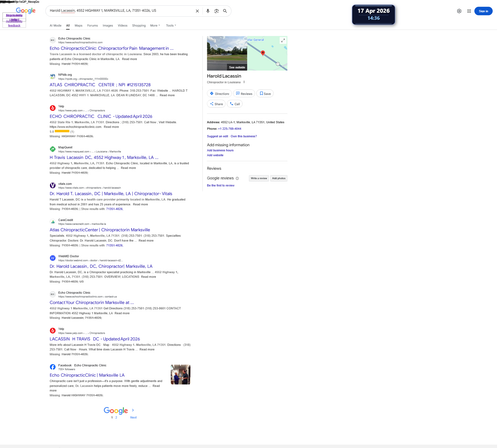Click the Yelp favicon beside LACASSIN H TRAVIS DC
Viewport: 500px width, 448px height.
click(53, 331)
